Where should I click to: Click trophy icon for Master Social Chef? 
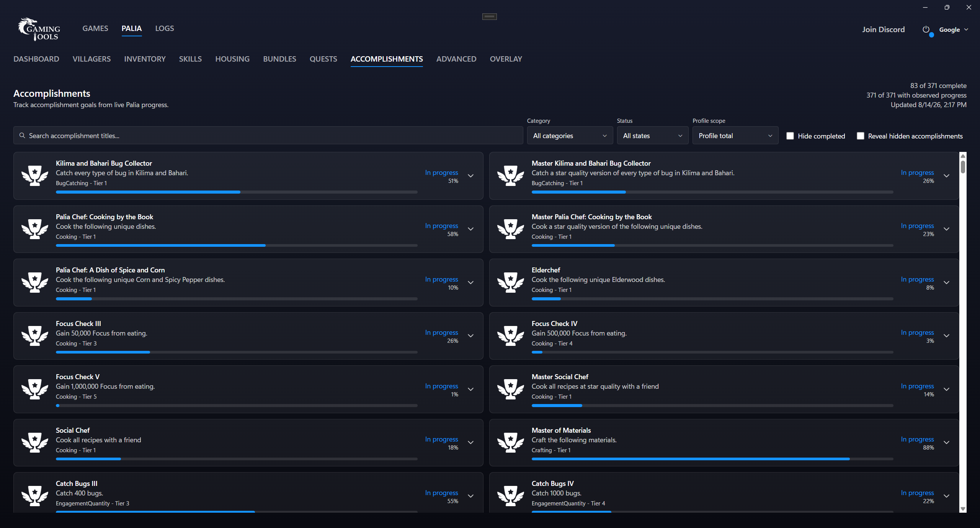point(511,389)
